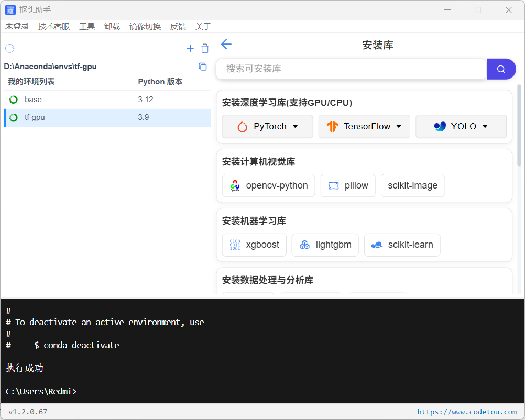Image resolution: width=525 pixels, height=420 pixels.
Task: Install the pillow library
Action: [348, 185]
